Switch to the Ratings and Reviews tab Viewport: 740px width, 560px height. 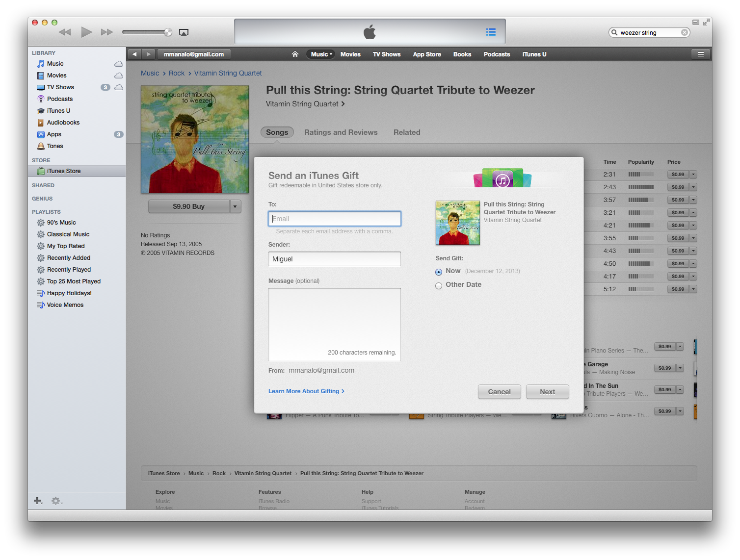click(341, 132)
